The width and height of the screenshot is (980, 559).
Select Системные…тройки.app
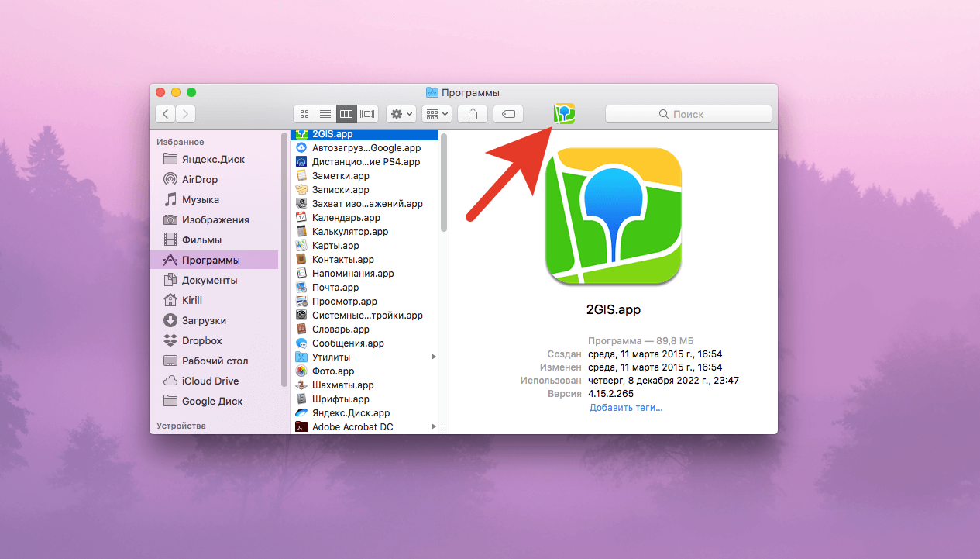[x=364, y=315]
